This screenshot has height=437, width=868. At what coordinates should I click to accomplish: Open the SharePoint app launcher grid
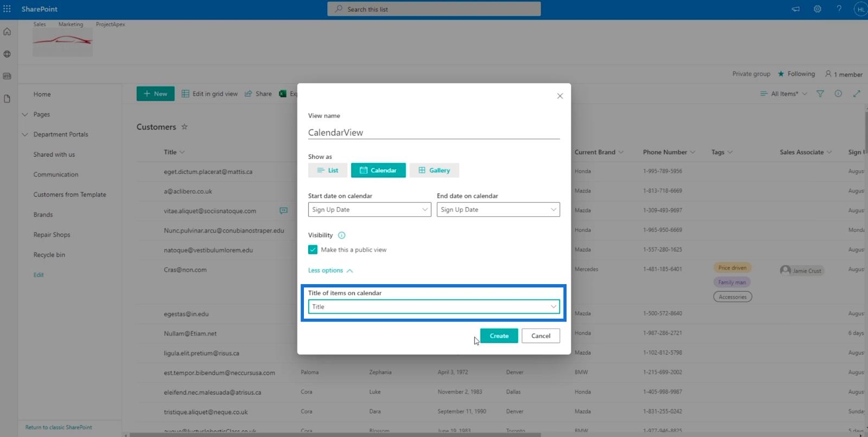7,9
